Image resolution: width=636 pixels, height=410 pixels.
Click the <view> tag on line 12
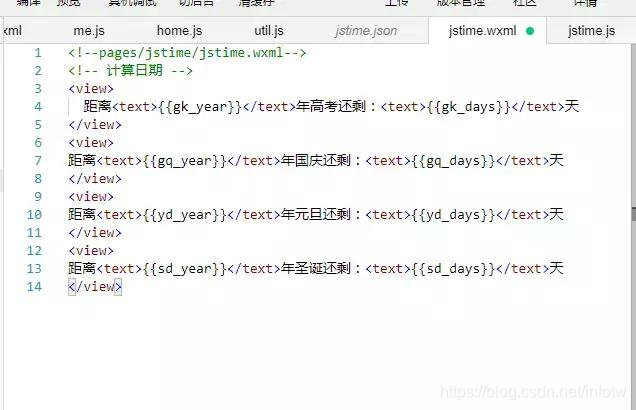pyautogui.click(x=91, y=251)
